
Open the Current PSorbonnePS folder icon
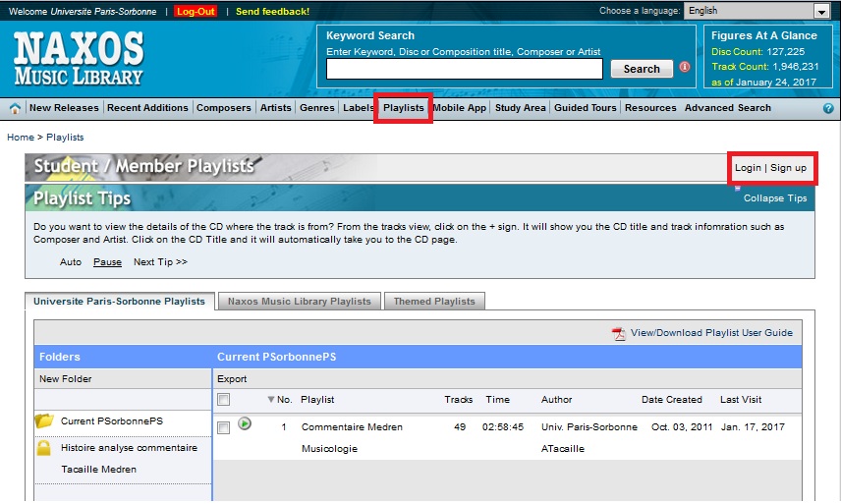pos(44,420)
